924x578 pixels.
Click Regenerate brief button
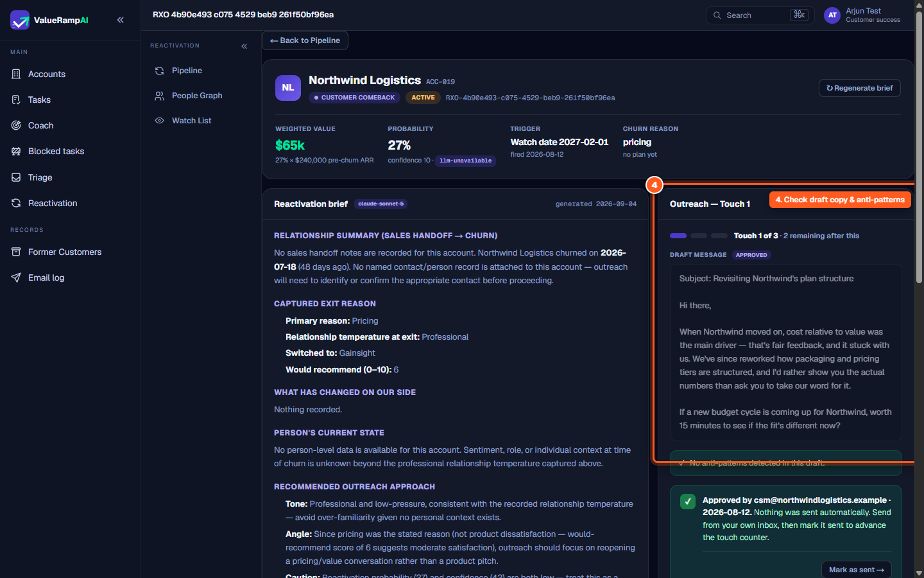tap(859, 88)
